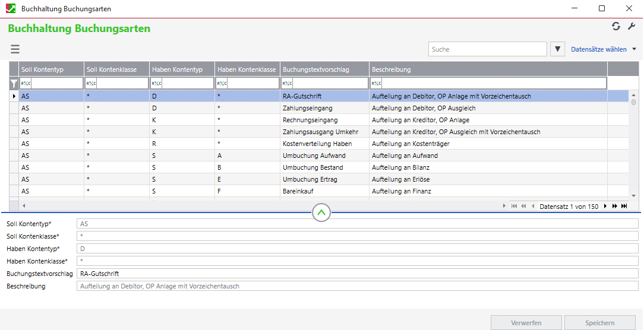Click the Buchungstextvorschlag detail field RA-Gutschrift

click(357, 274)
